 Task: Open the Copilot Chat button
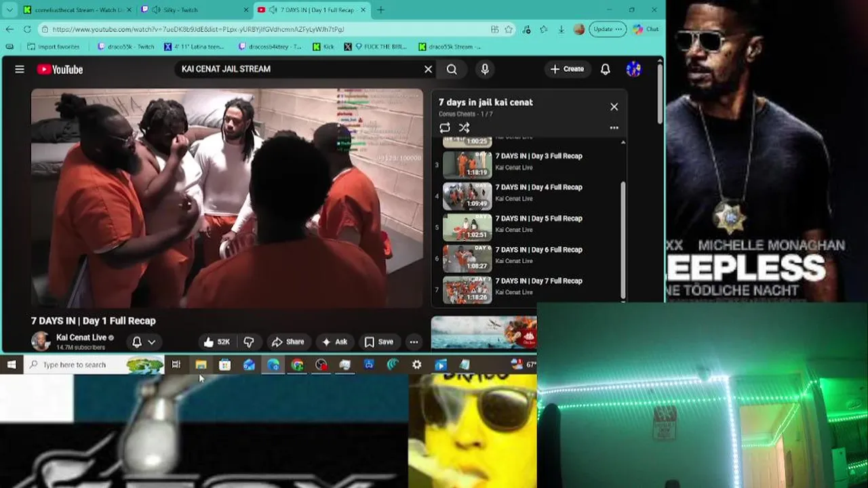(x=646, y=29)
